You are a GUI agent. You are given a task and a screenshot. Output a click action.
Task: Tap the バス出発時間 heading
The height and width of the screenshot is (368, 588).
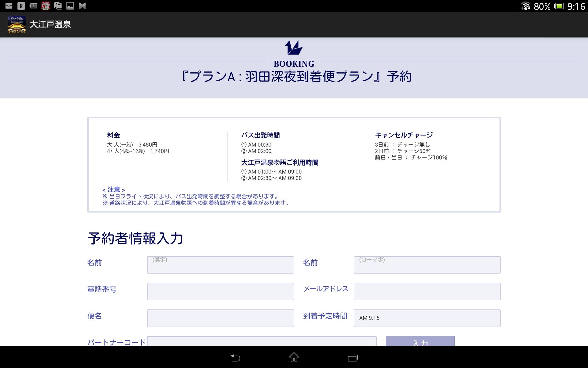pyautogui.click(x=260, y=135)
